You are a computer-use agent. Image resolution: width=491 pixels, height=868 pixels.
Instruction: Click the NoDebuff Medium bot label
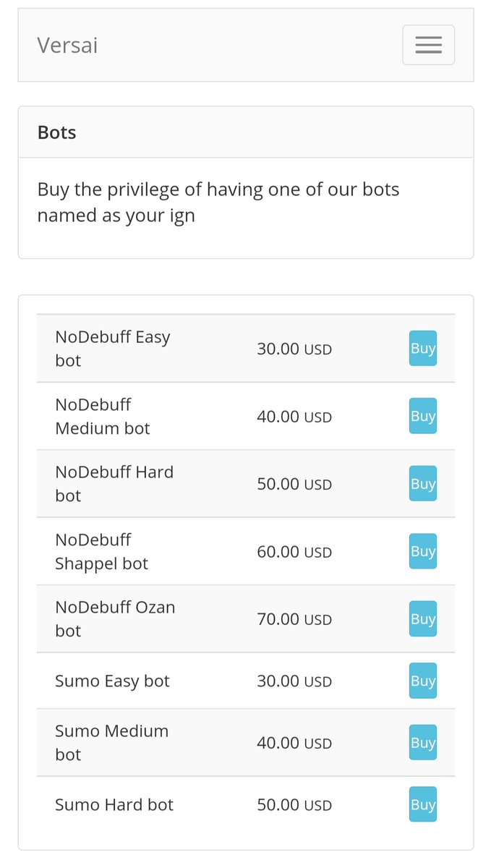(x=102, y=416)
